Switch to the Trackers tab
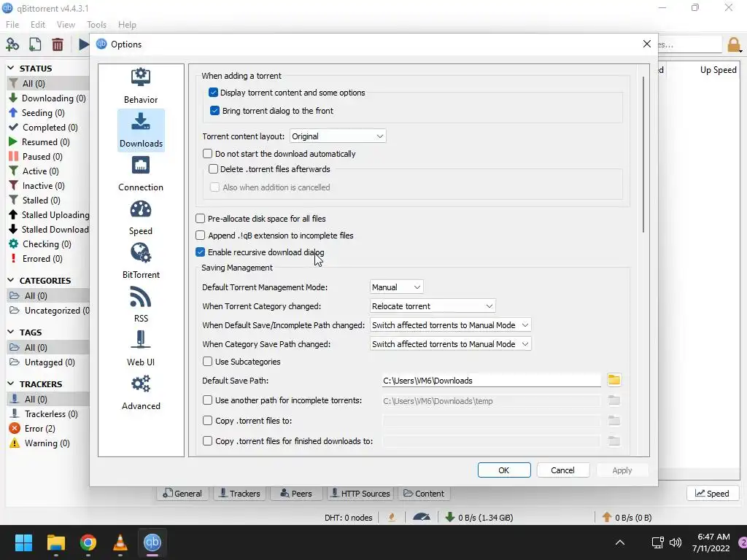The height and width of the screenshot is (560, 747). [x=239, y=494]
